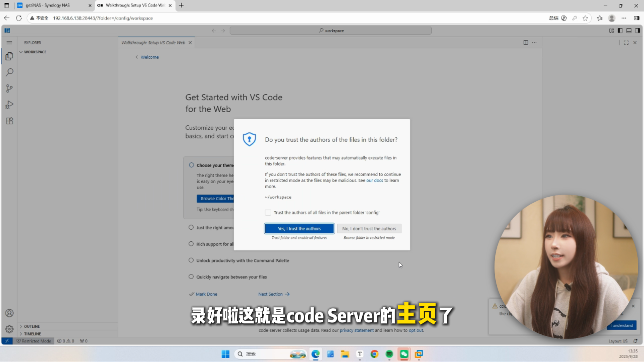Select the Walkthrough: Setup VS Code Web editor tab

(153, 43)
